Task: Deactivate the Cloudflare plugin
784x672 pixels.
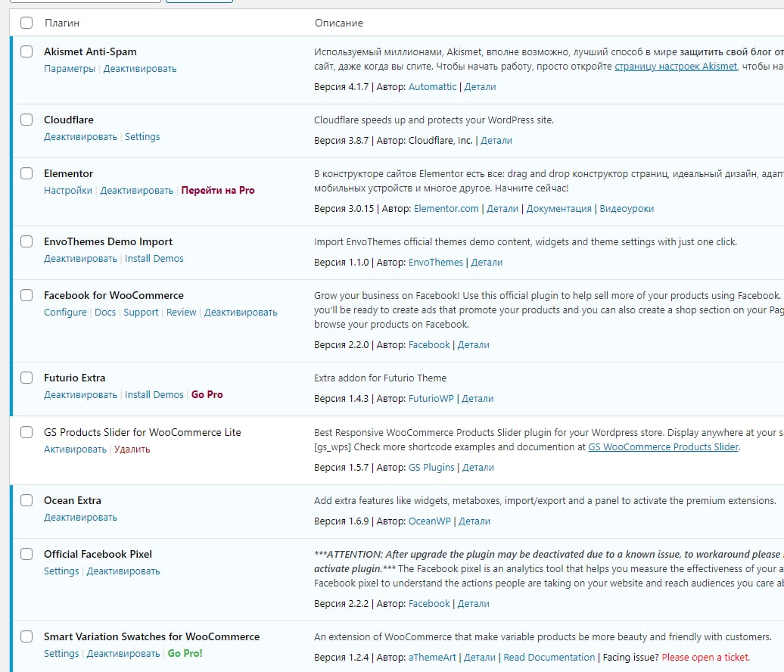Action: (80, 136)
